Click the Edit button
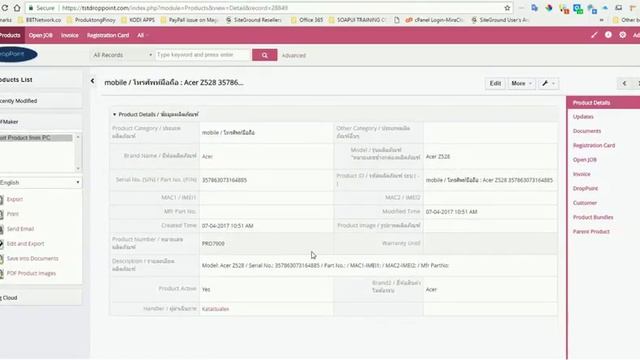Screen dimensions: 640x360 click(495, 83)
